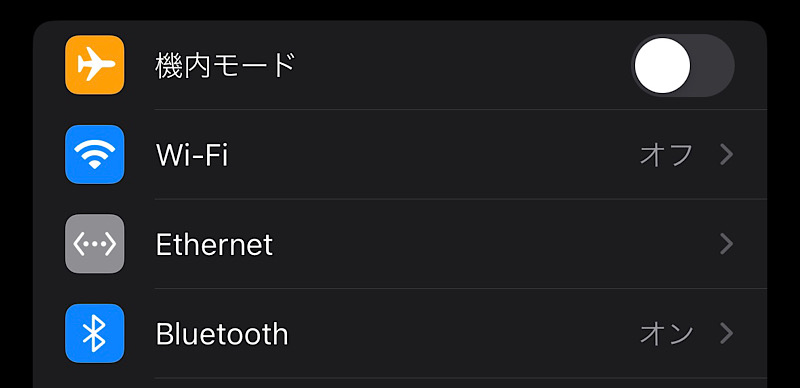Open the Bluetooth menu row label
The height and width of the screenshot is (388, 800).
(222, 334)
